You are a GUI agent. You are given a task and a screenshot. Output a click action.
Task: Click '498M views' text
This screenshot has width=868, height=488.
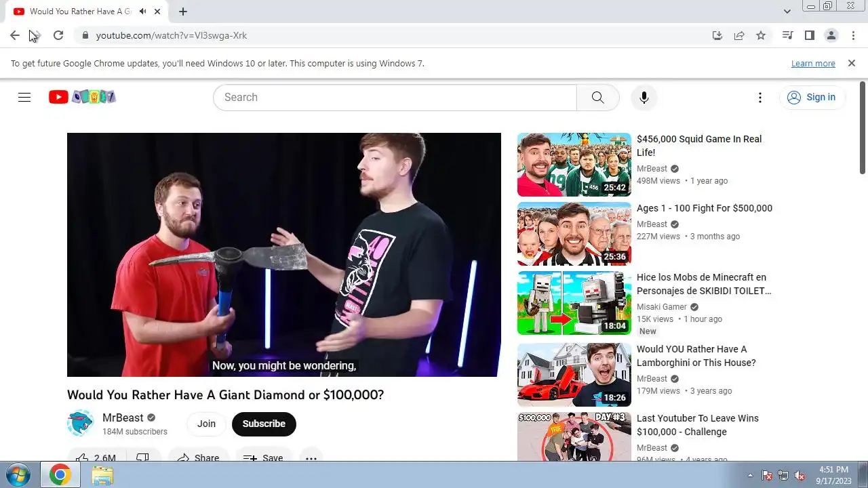click(658, 181)
